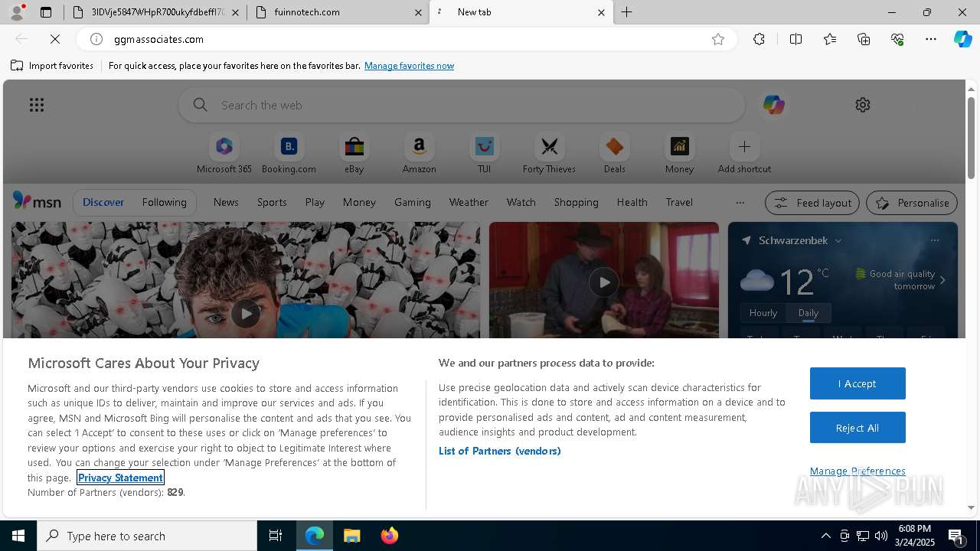Add a new shortcut tile
The image size is (980, 551).
[744, 154]
